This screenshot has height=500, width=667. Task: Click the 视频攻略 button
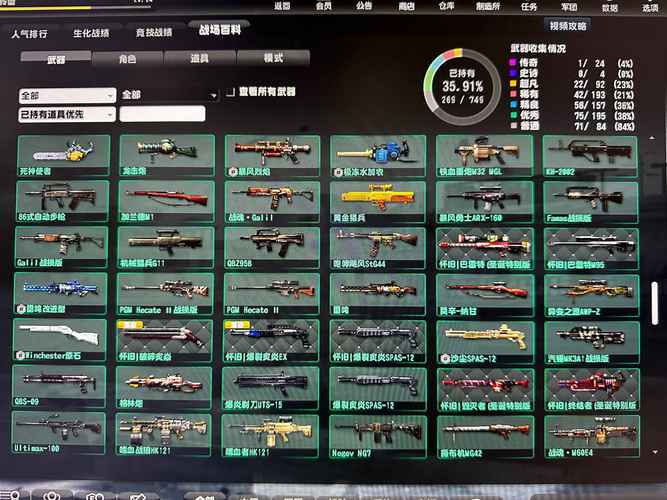568,26
